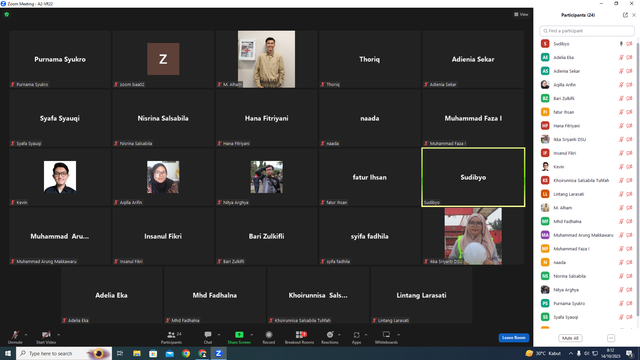Viewport: 640px width, 360px height.
Task: Open Breakout Rooms icon
Action: click(300, 335)
